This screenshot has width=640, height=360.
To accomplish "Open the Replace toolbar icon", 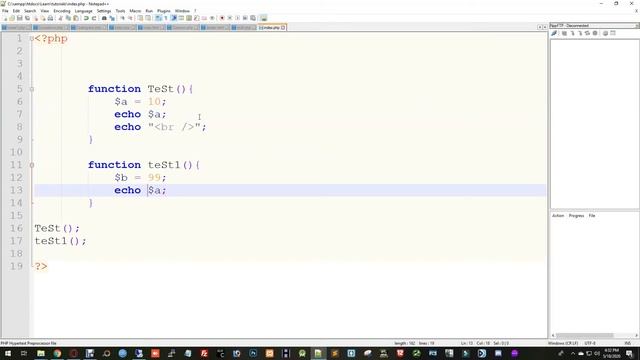I will [x=112, y=18].
